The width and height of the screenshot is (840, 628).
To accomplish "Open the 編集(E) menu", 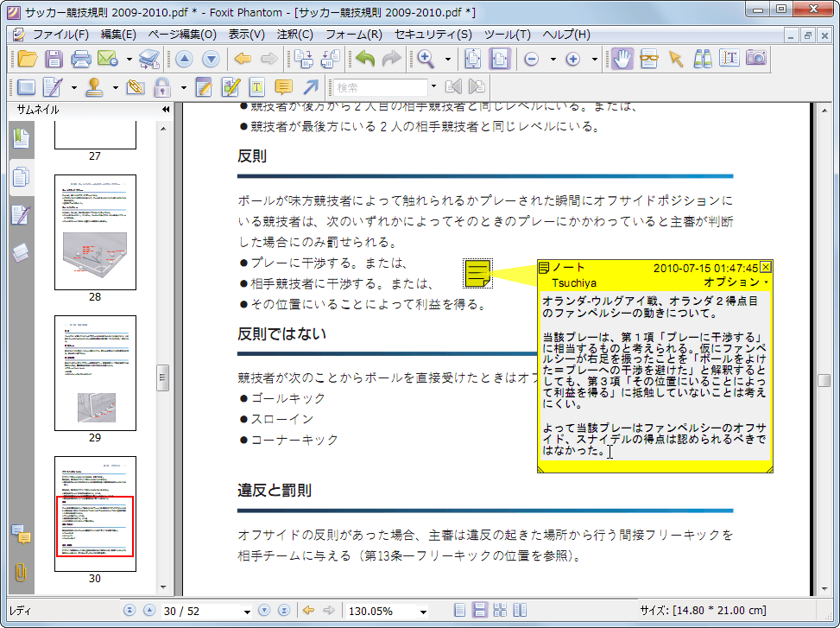I will [x=118, y=35].
